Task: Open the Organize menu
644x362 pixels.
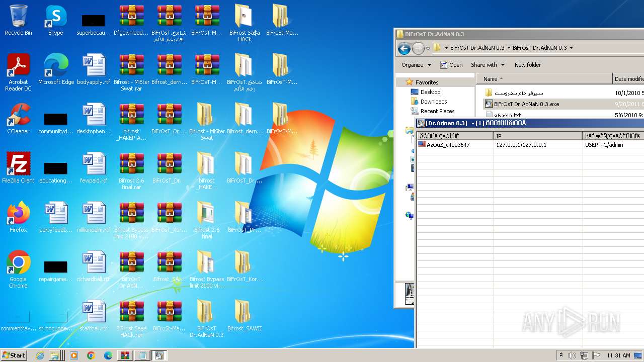Action: (x=416, y=65)
